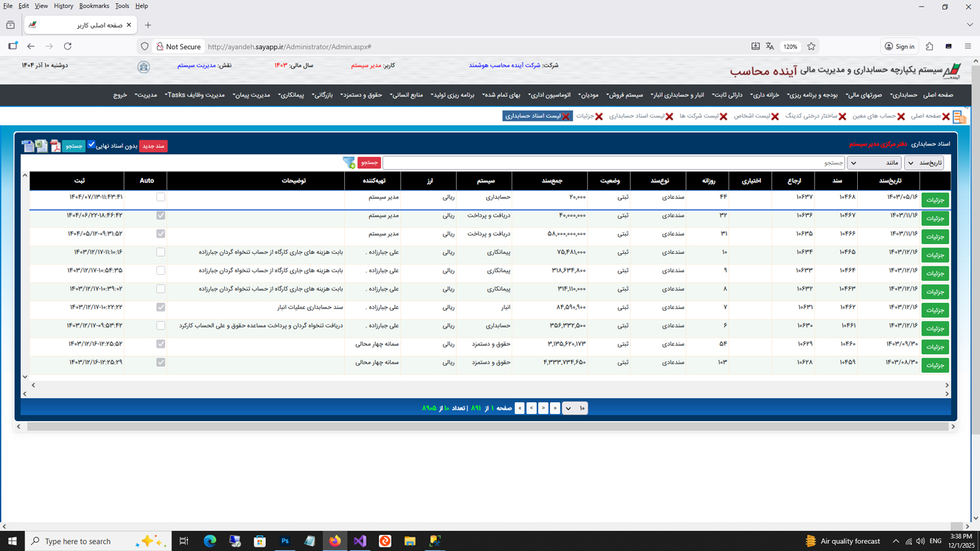Bookmark this page with the star icon
This screenshot has width=980, height=551.
811,46
